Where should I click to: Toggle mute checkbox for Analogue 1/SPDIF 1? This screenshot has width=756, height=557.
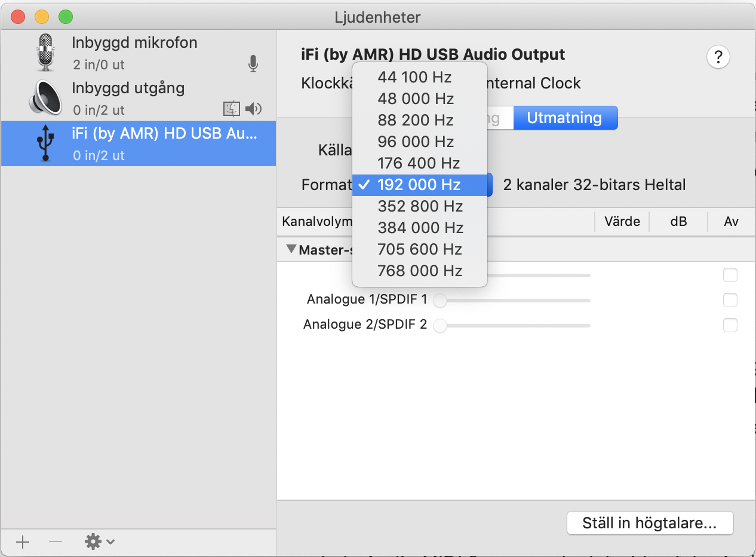[730, 300]
